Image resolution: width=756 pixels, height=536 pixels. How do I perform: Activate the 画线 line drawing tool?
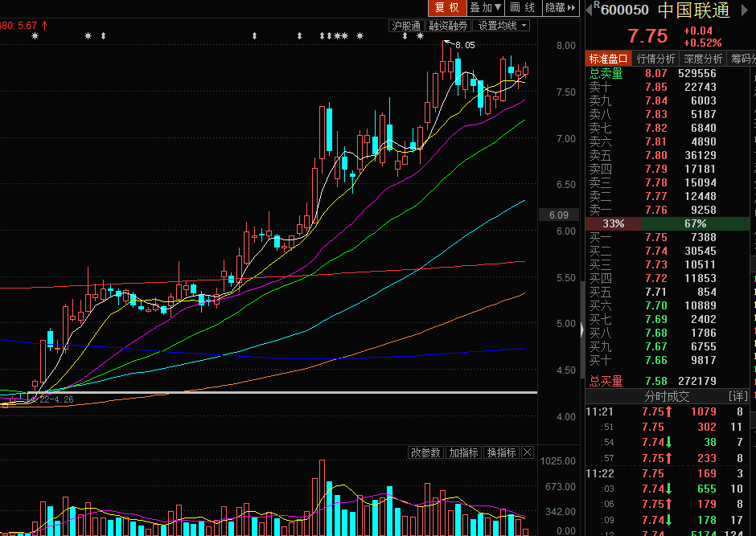523,8
